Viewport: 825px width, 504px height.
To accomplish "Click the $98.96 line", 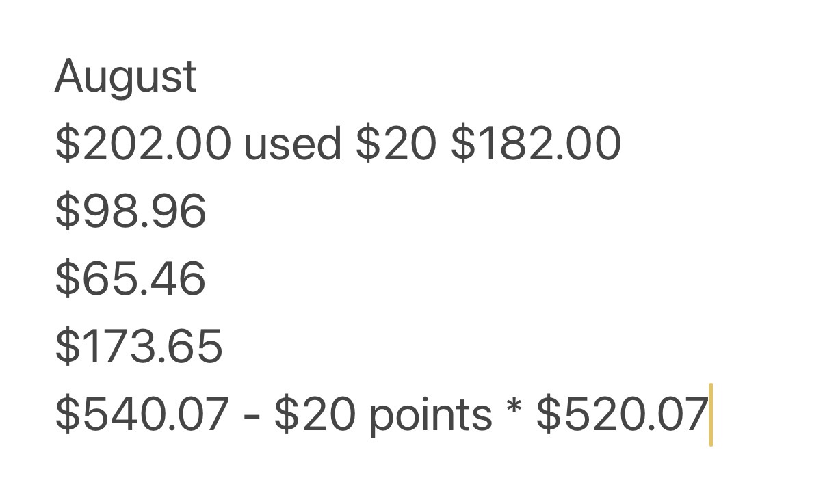I will 131,211.
